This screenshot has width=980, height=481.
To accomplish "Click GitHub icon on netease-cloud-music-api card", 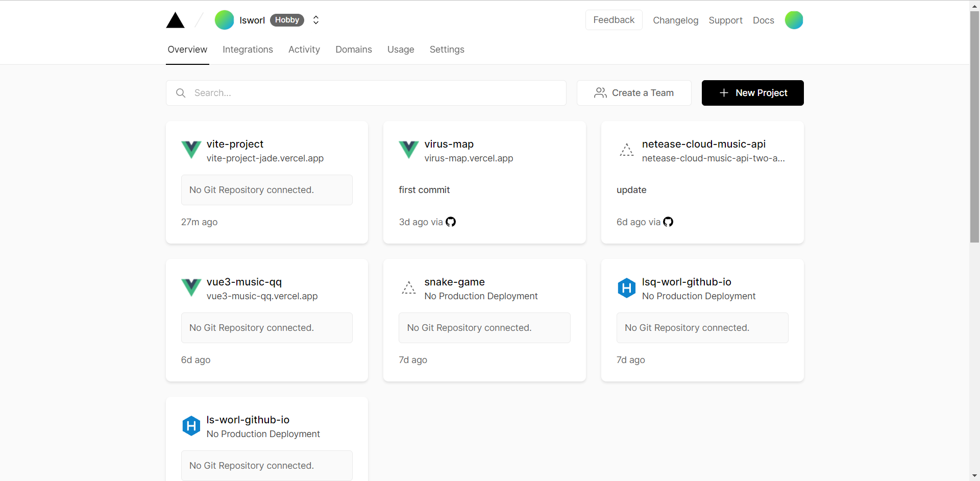I will (668, 222).
